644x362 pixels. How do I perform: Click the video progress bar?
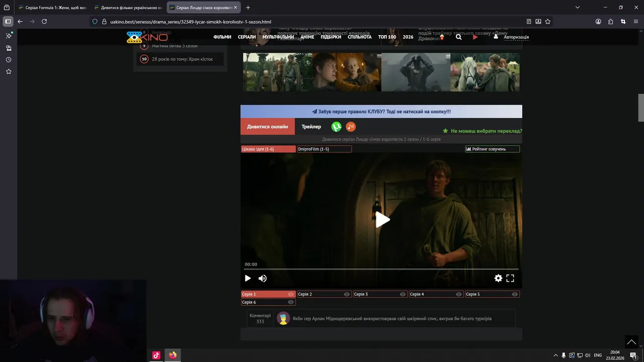click(x=381, y=269)
